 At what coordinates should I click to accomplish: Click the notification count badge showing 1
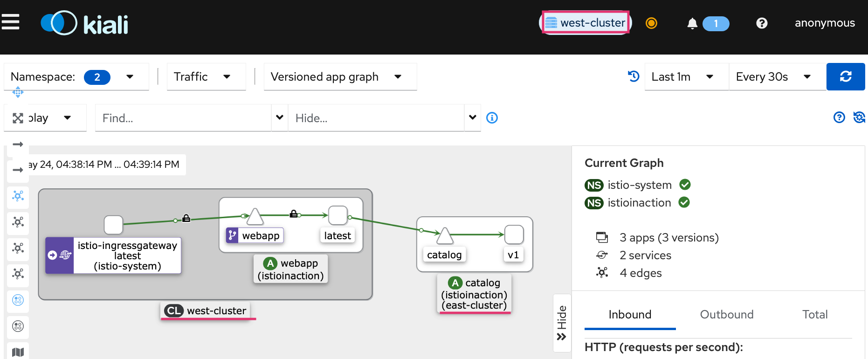[716, 23]
